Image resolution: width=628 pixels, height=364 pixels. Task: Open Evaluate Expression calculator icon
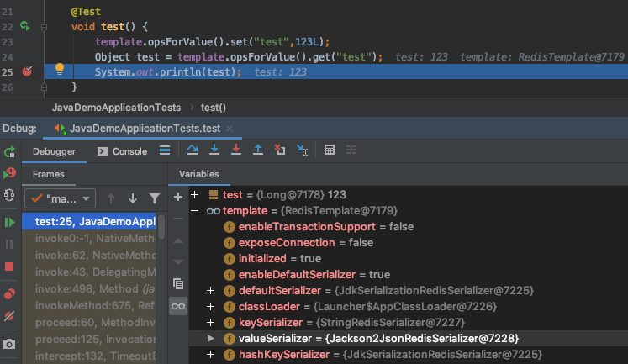click(x=330, y=150)
